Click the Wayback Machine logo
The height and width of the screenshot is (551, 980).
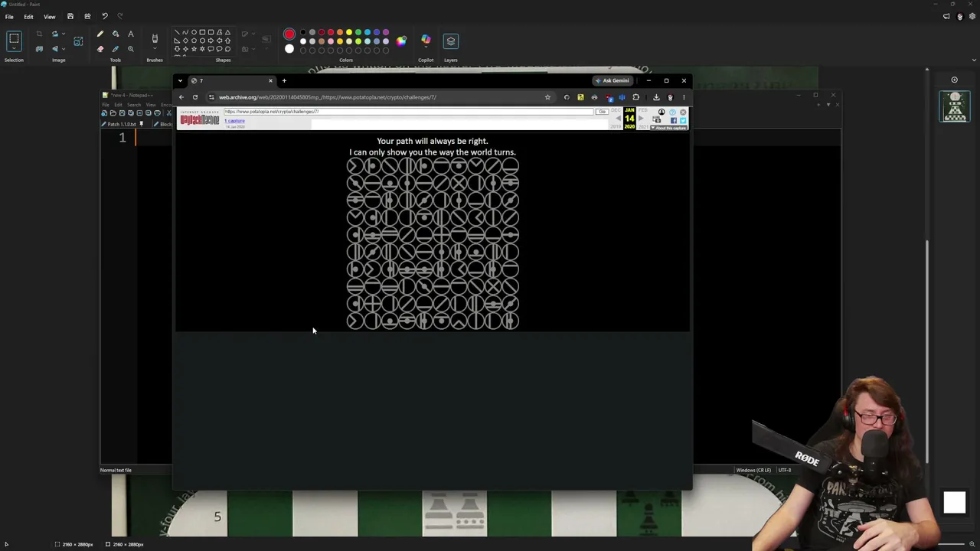click(x=200, y=118)
